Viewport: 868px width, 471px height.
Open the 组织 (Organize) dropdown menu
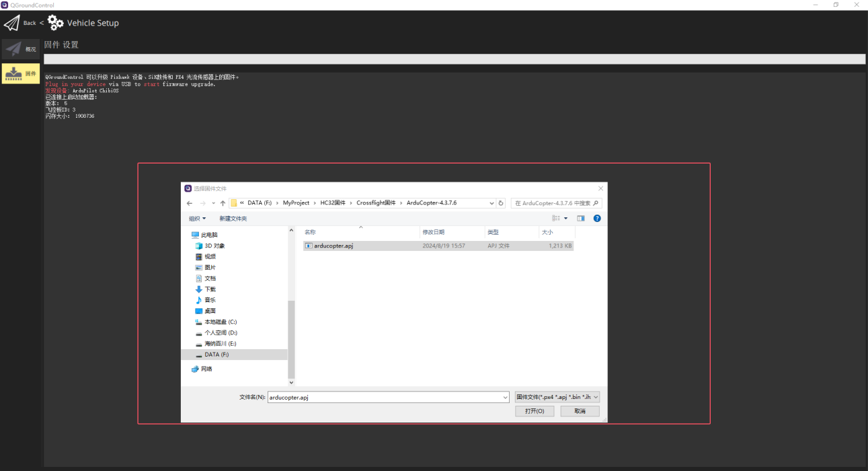[x=198, y=219]
